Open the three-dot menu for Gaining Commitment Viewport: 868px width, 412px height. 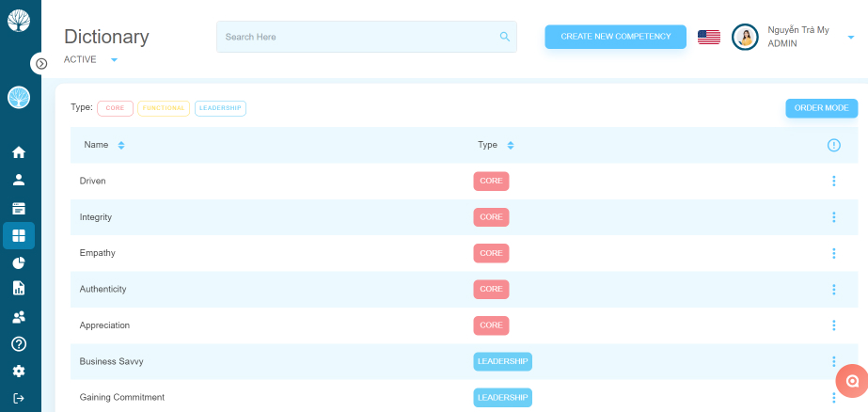[834, 397]
